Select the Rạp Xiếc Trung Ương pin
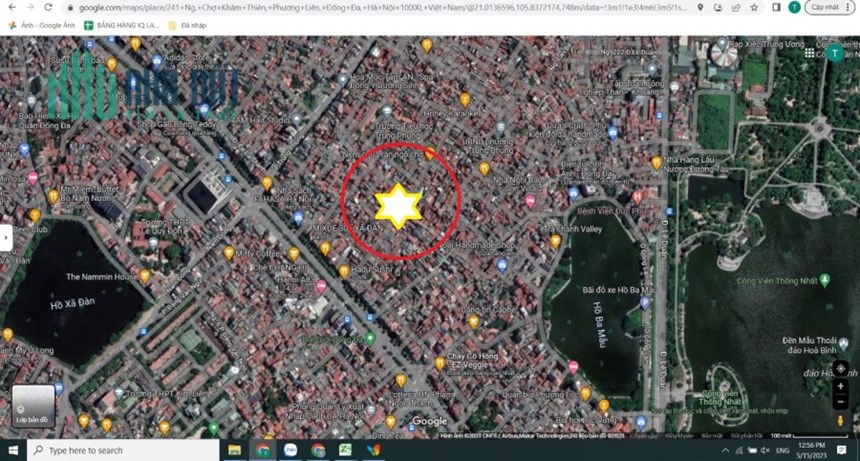Viewport: 860px width, 461px height. click(722, 43)
